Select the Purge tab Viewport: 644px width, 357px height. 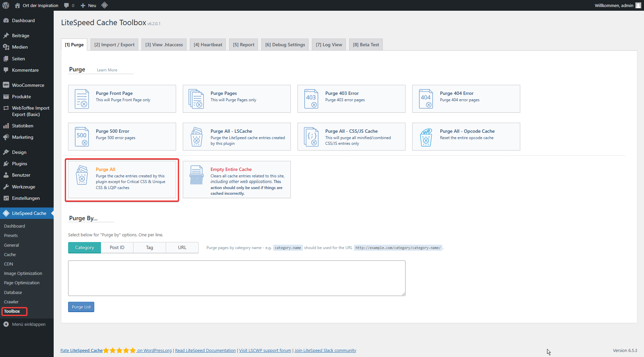74,45
